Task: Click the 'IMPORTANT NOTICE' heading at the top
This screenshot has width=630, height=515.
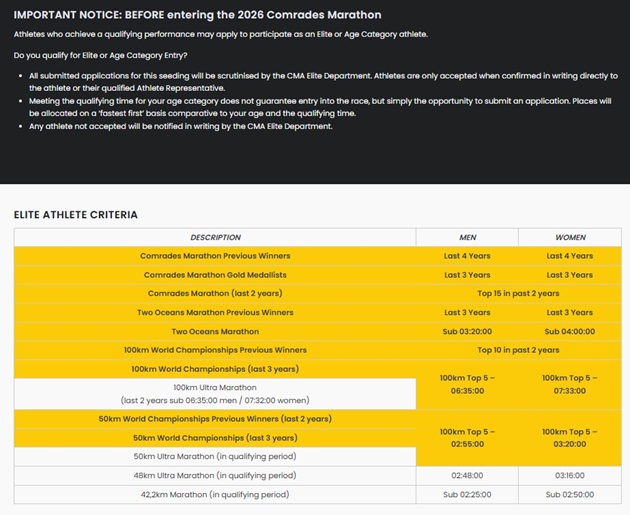Action: pyautogui.click(x=197, y=15)
